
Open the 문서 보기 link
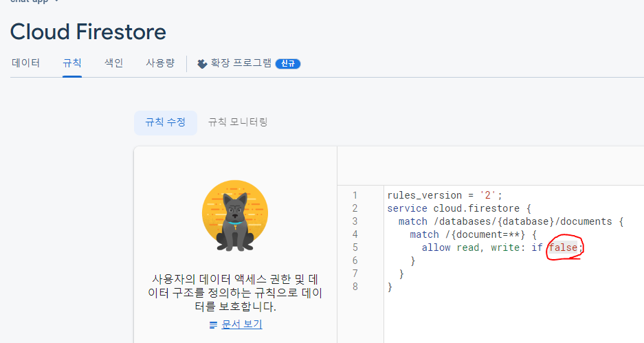click(242, 324)
